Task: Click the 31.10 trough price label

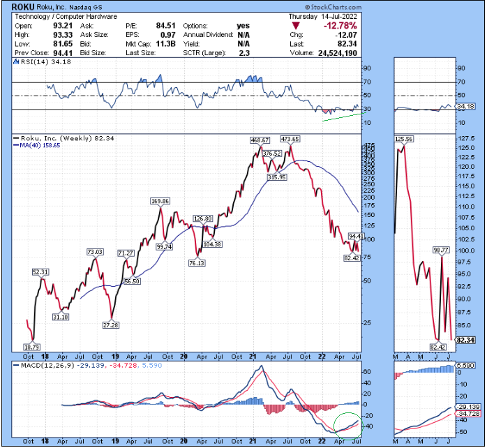Action: (61, 317)
